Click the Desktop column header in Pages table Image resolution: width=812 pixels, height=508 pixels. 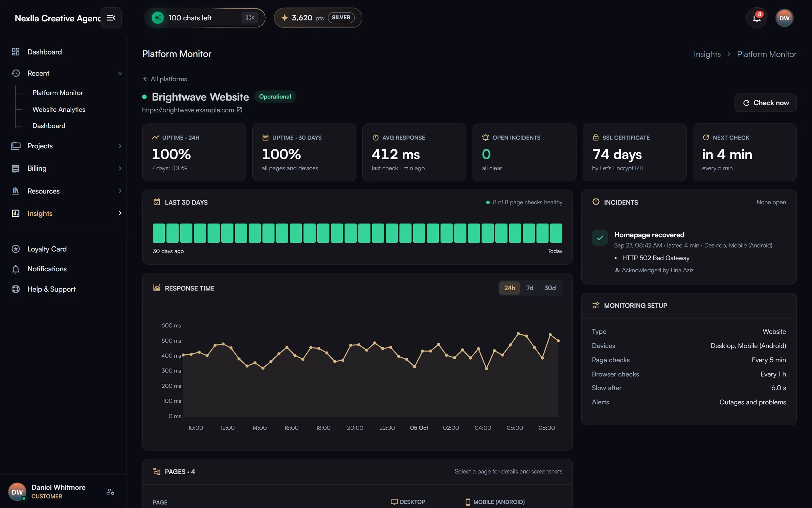tap(408, 502)
